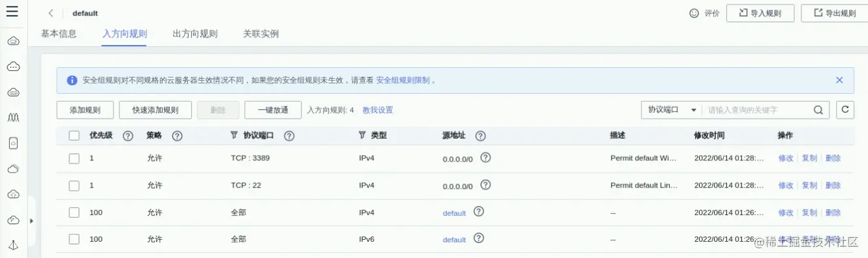The image size is (868, 258).
Task: Click the third cloud server sidebar icon
Action: click(x=13, y=92)
